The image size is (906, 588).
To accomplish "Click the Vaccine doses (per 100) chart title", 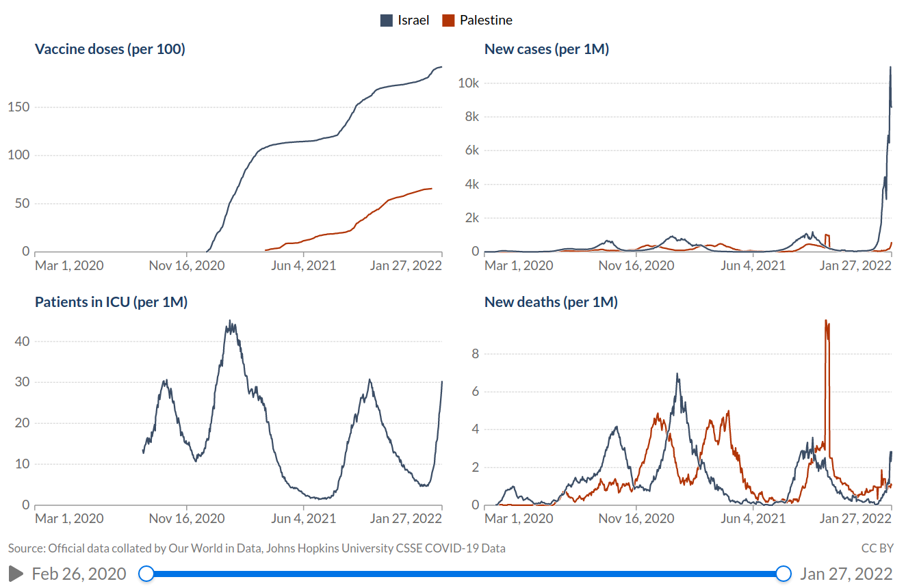I will [x=110, y=49].
